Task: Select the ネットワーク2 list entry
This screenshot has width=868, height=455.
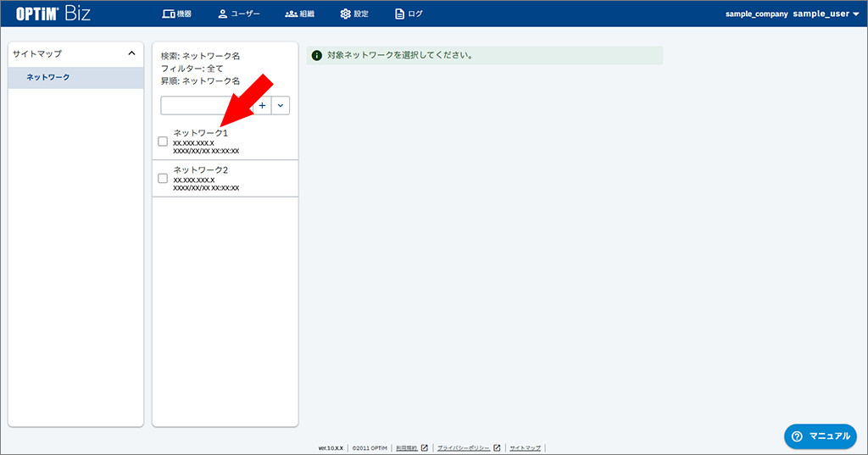Action: pyautogui.click(x=225, y=179)
